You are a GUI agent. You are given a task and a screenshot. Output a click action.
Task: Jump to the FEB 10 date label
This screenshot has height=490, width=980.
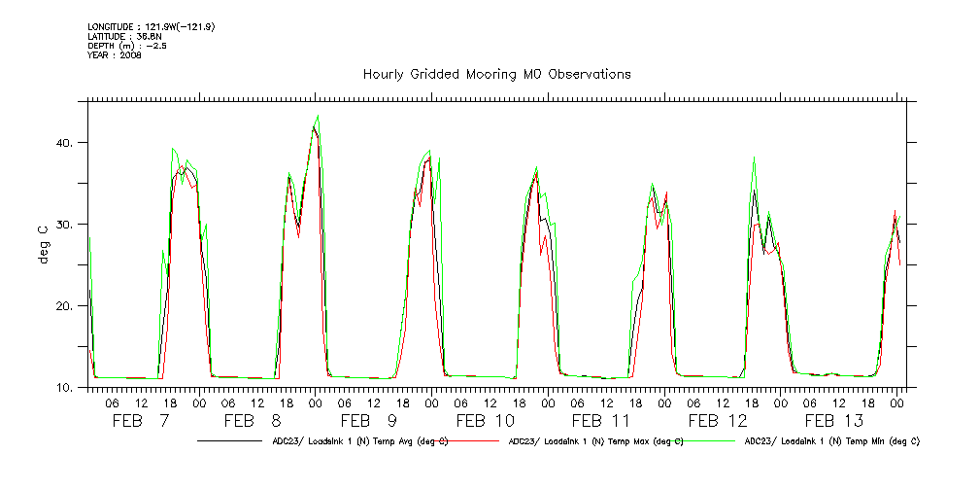click(485, 421)
